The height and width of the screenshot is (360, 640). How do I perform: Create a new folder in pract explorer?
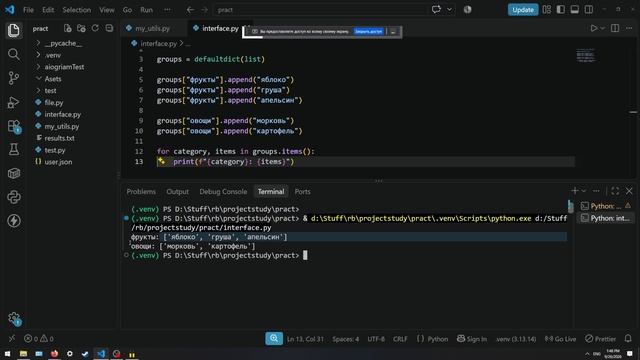(x=81, y=28)
